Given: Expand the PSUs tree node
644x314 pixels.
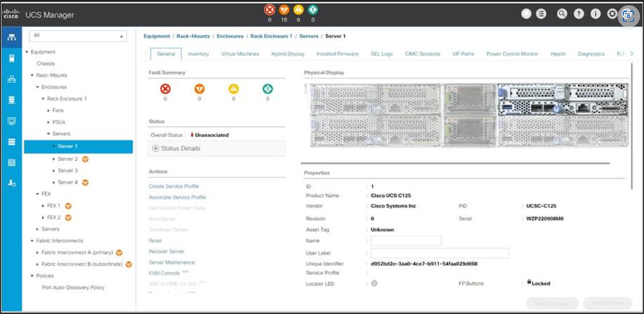Looking at the screenshot, I should (49, 122).
